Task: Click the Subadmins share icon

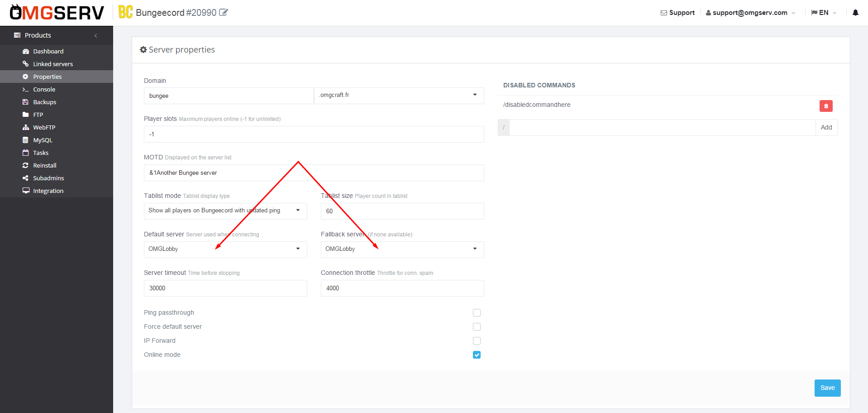Action: [x=26, y=178]
